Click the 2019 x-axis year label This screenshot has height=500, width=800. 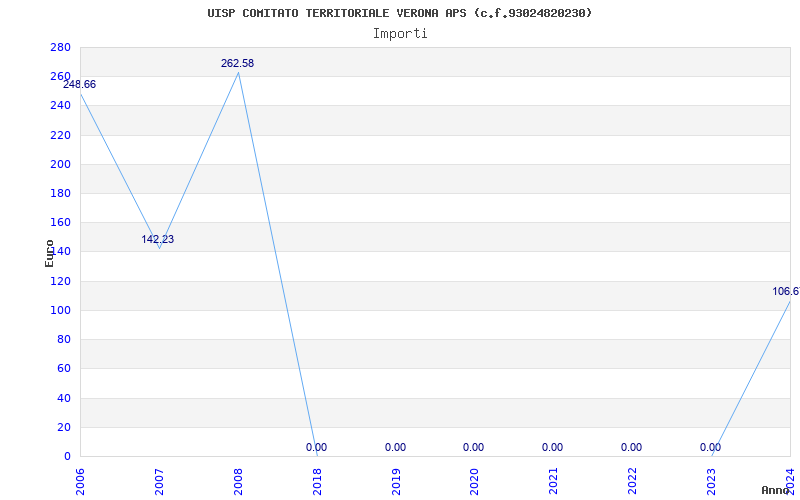click(x=396, y=481)
